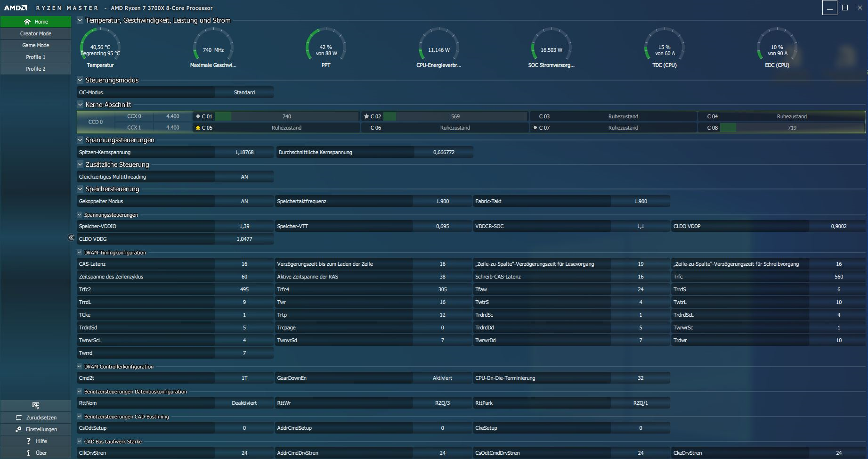Viewport: 868px width, 459px height.
Task: Click the gold star icon on core C 05
Action: 198,128
